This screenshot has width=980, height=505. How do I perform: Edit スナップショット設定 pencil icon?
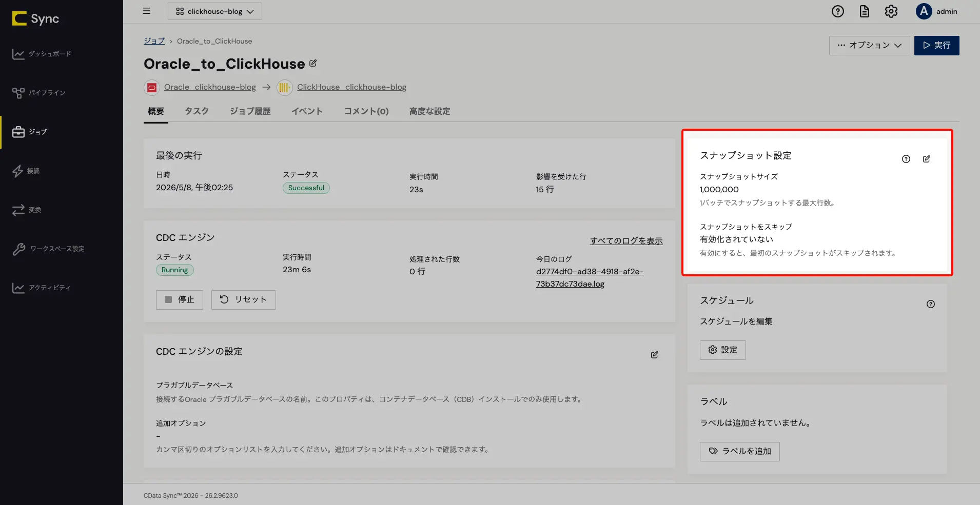tap(926, 159)
